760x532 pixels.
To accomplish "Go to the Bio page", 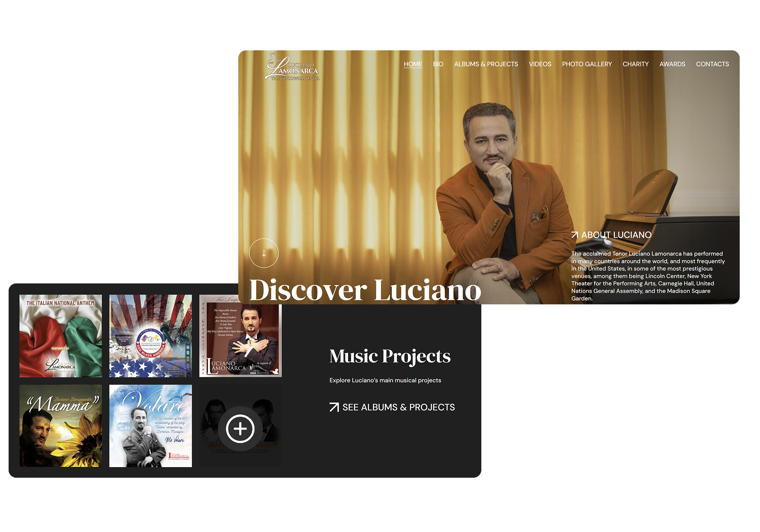I will [x=438, y=64].
